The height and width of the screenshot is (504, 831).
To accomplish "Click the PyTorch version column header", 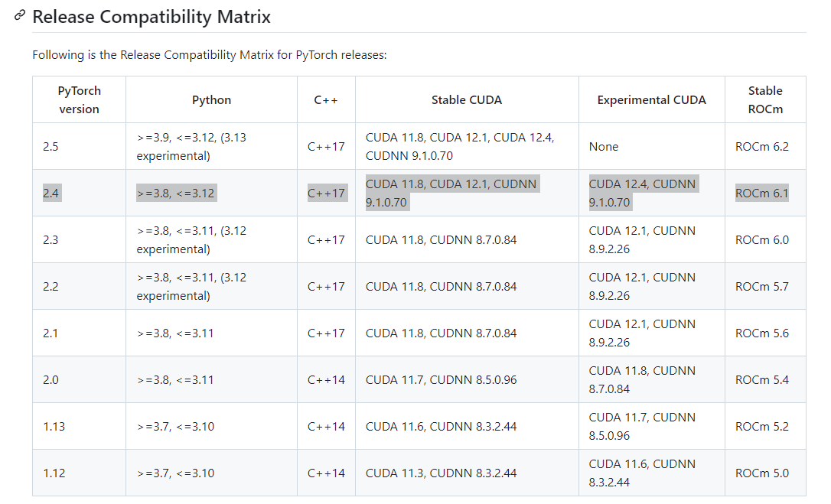I will click(x=79, y=99).
